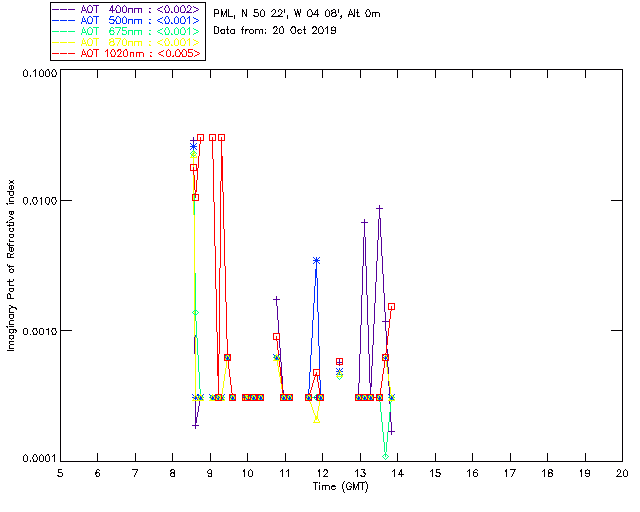Click the y-axis title 'Imaginary Part of Refractive index'
This screenshot has height=512, width=640.
(11, 265)
